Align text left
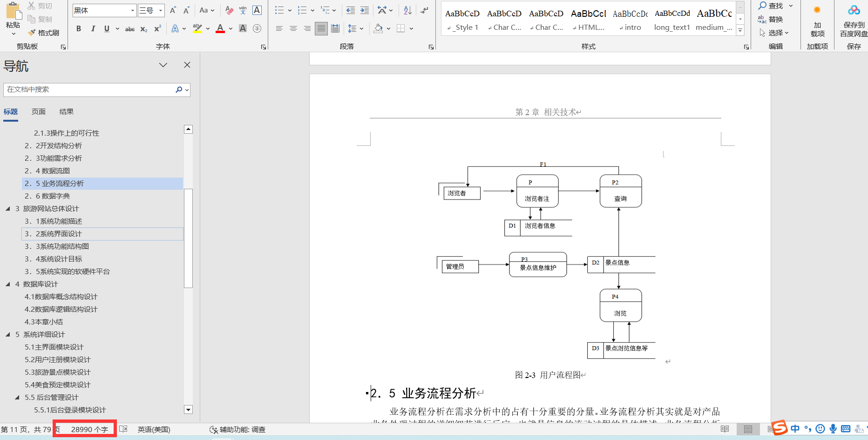This screenshot has height=440, width=868. (279, 28)
